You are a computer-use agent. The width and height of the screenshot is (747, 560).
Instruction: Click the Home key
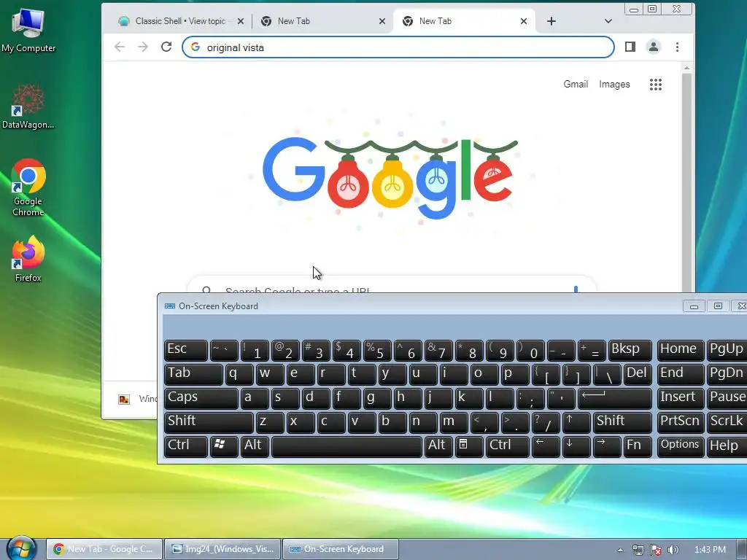681,350
